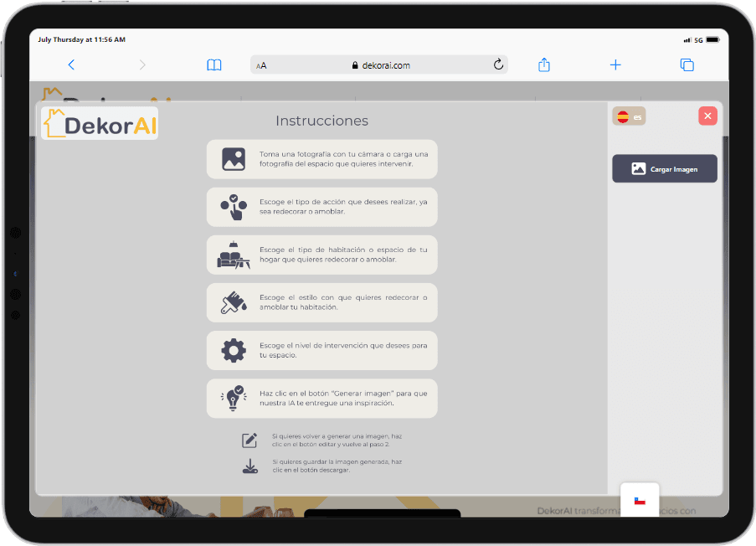Click the photo icon in step one
This screenshot has width=756, height=546.
click(x=234, y=159)
